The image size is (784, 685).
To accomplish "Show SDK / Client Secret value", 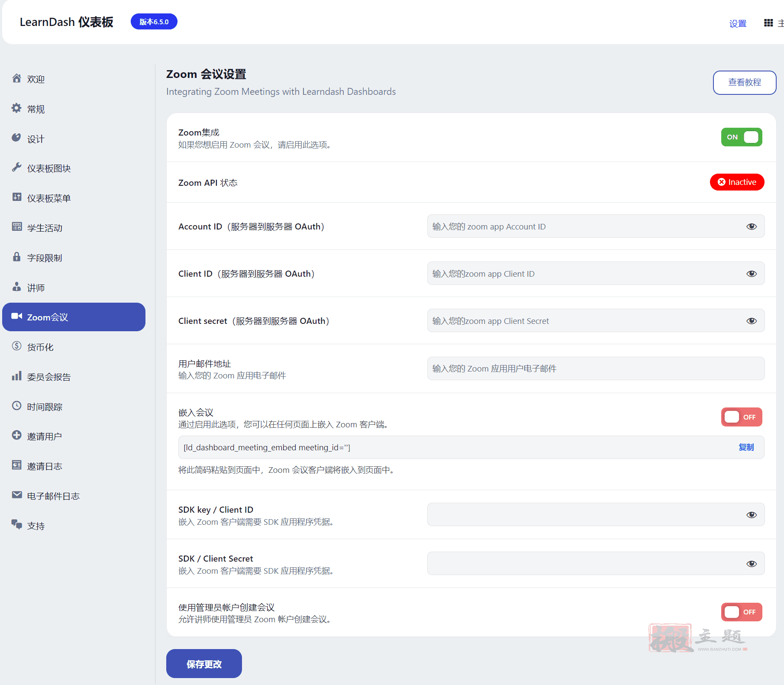I will 752,564.
